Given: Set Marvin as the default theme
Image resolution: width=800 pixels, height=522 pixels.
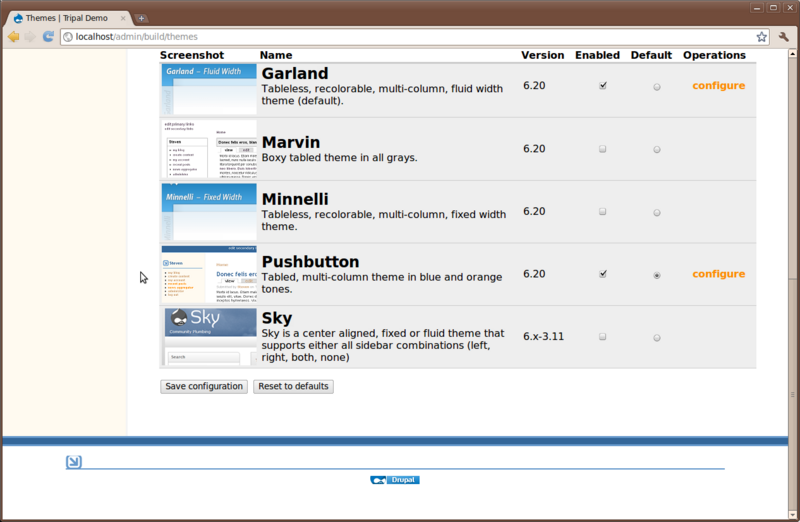Looking at the screenshot, I should [x=657, y=150].
